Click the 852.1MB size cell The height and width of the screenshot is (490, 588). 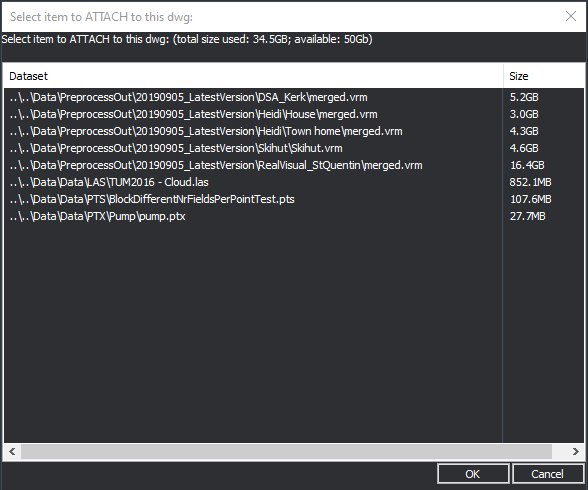530,182
